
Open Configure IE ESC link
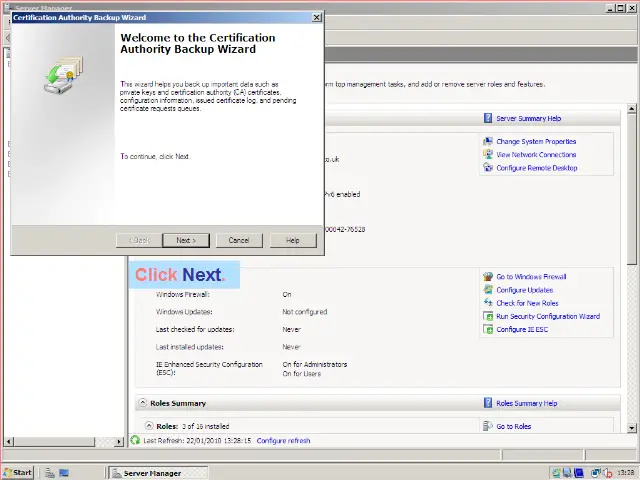click(522, 329)
